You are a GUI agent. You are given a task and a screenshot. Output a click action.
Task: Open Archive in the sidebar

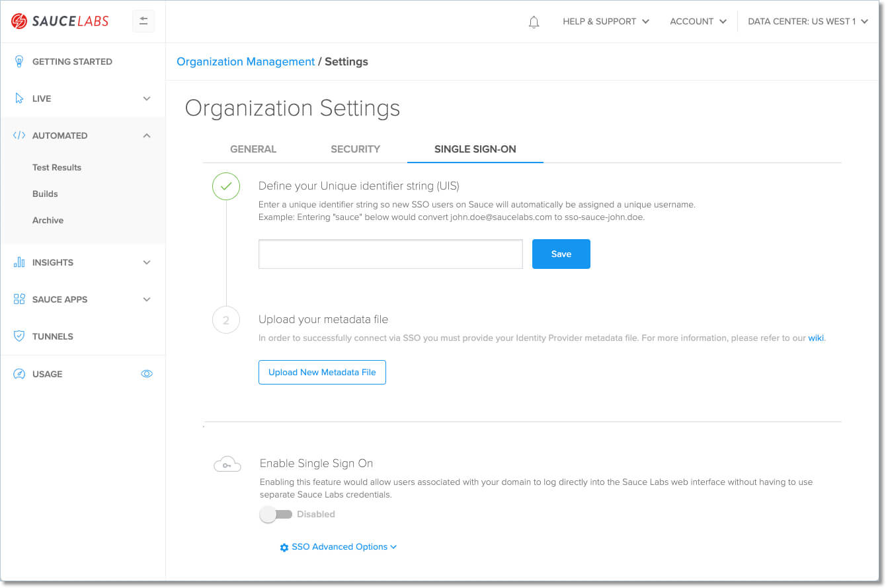point(48,220)
